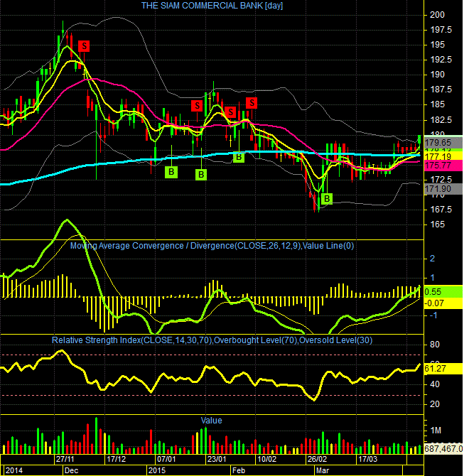
Task: Click the 687,467.0 volume value tag
Action: pos(443,448)
